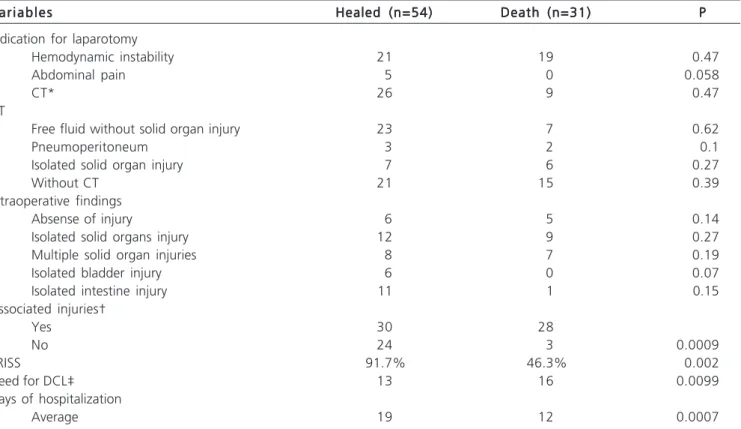The width and height of the screenshot is (741, 429).
Task: Click the P value 0.0099 for DCL
Action: (698, 381)
